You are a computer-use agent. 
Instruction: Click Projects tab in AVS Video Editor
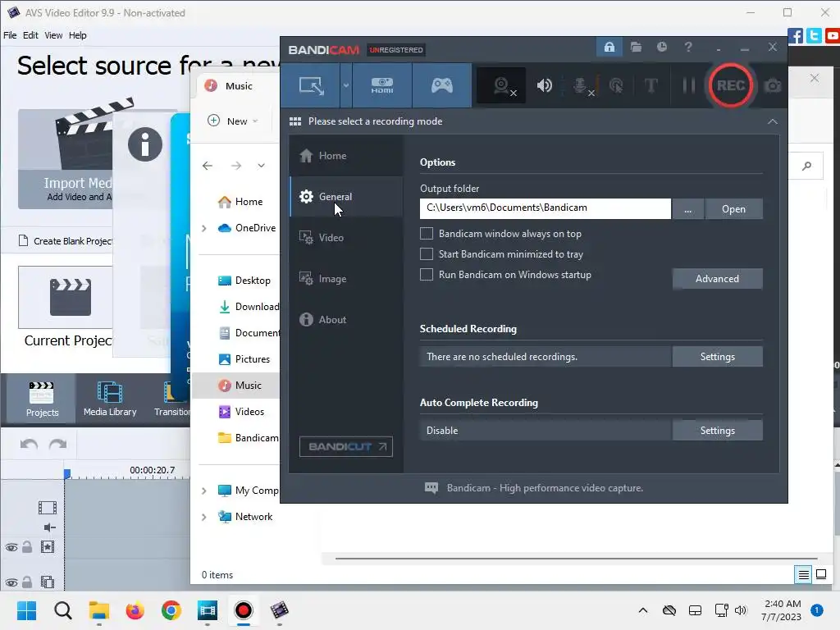coord(42,399)
